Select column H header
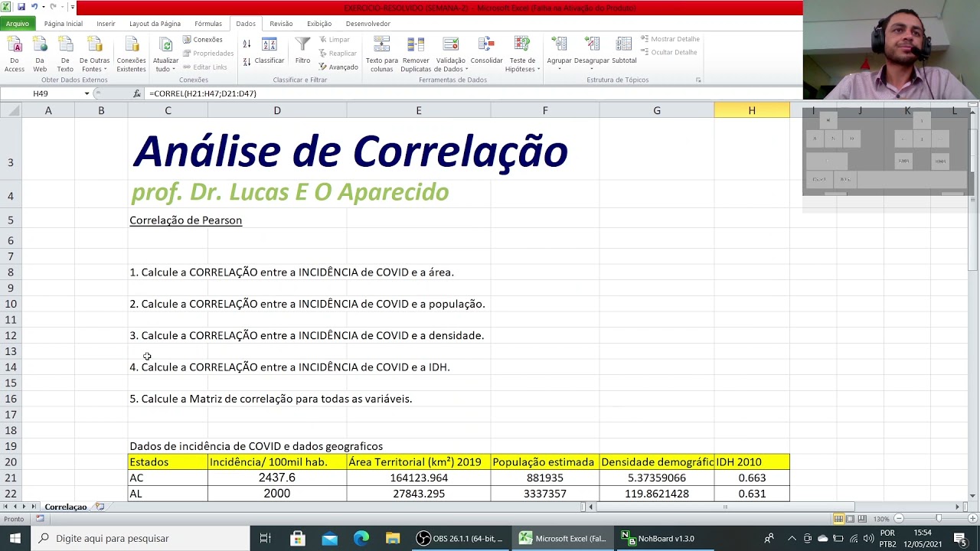Image resolution: width=980 pixels, height=551 pixels. 752,111
